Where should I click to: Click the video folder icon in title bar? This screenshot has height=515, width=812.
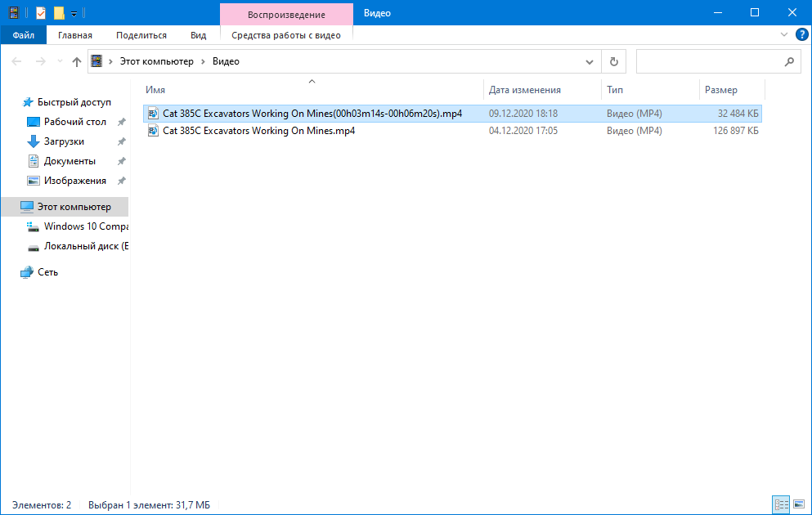point(14,12)
